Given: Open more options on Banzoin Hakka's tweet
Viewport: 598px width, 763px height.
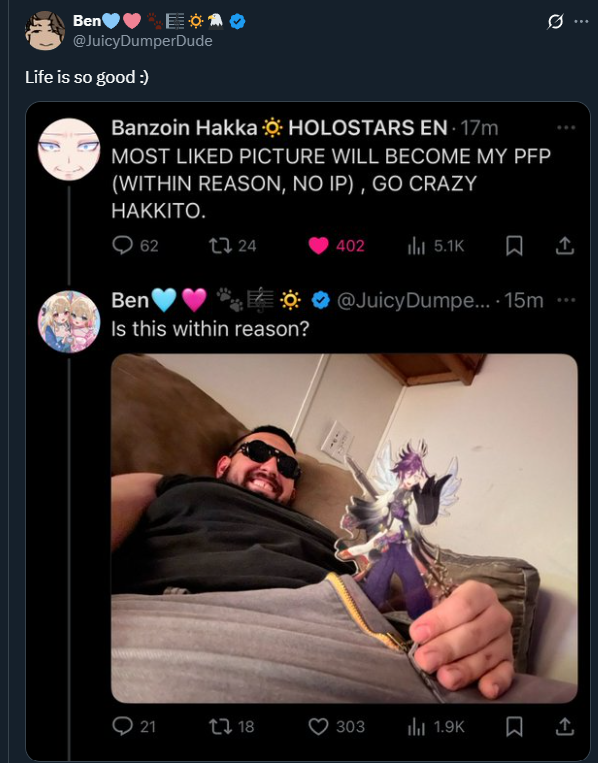Looking at the screenshot, I should [x=566, y=127].
